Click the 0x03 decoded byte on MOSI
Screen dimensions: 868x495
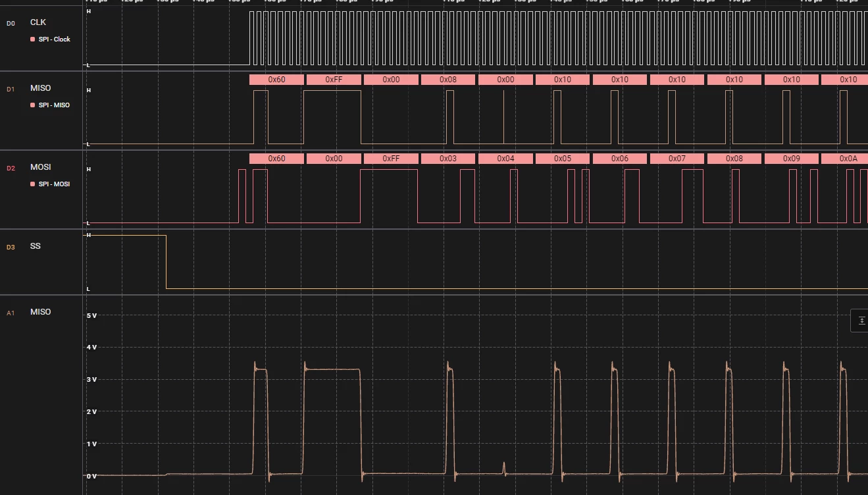pos(448,159)
